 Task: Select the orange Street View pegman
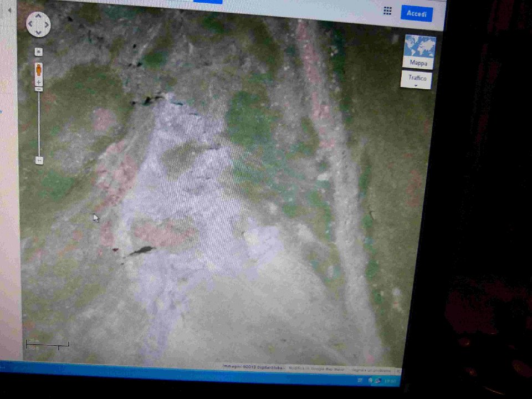(x=39, y=70)
